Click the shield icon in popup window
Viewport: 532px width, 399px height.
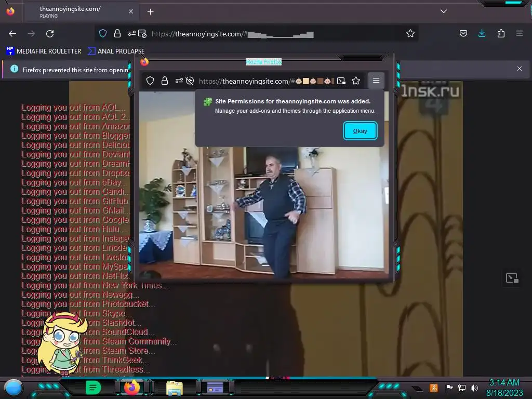coord(150,81)
